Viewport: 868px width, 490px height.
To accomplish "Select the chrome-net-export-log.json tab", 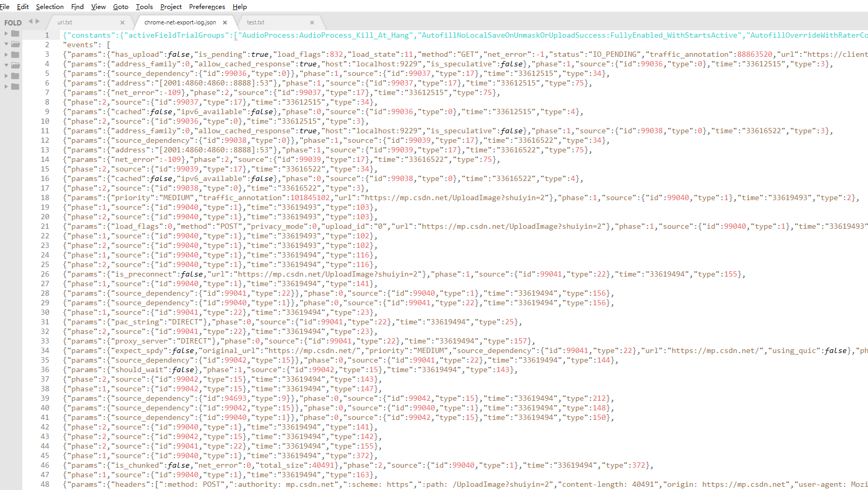I will (180, 22).
